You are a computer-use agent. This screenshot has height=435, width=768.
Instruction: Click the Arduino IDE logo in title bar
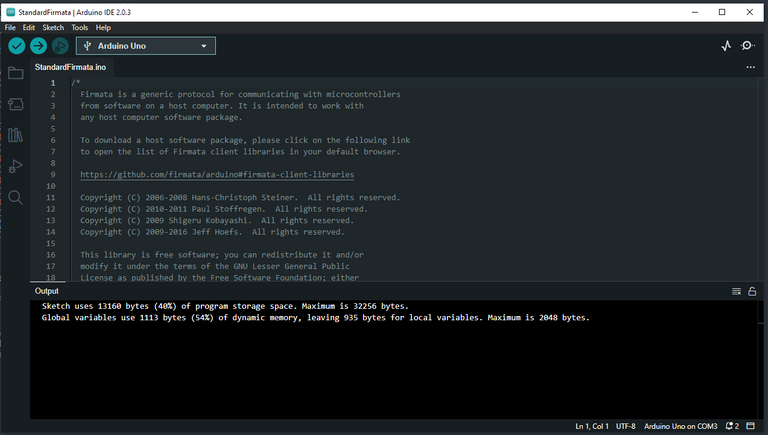[11, 12]
